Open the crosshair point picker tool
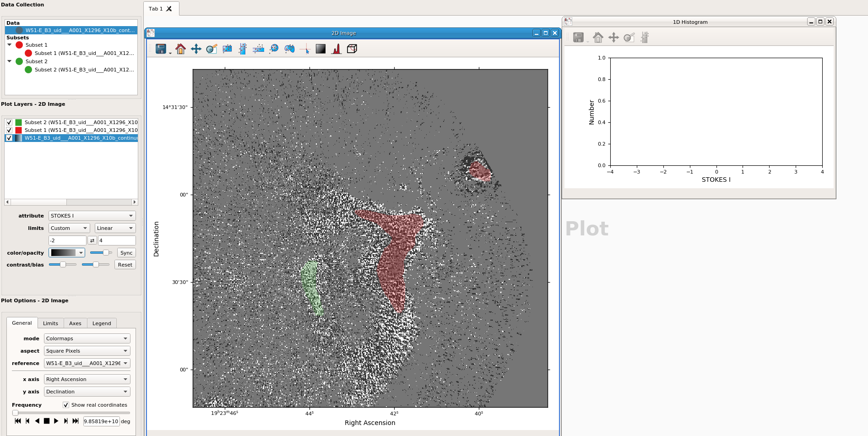 pyautogui.click(x=304, y=49)
